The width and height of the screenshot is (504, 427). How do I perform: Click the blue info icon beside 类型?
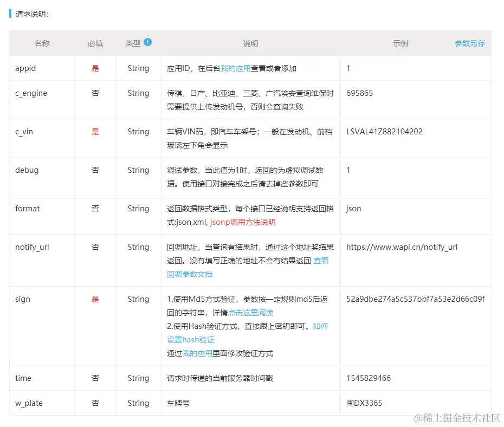[147, 42]
